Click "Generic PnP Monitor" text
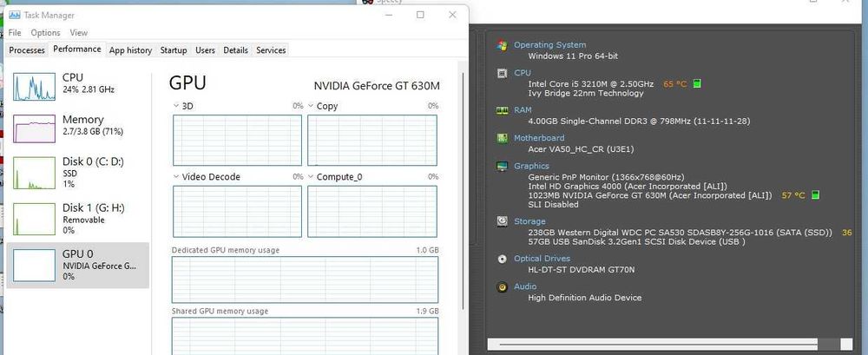Viewport: 868px width, 355px height. (569, 177)
